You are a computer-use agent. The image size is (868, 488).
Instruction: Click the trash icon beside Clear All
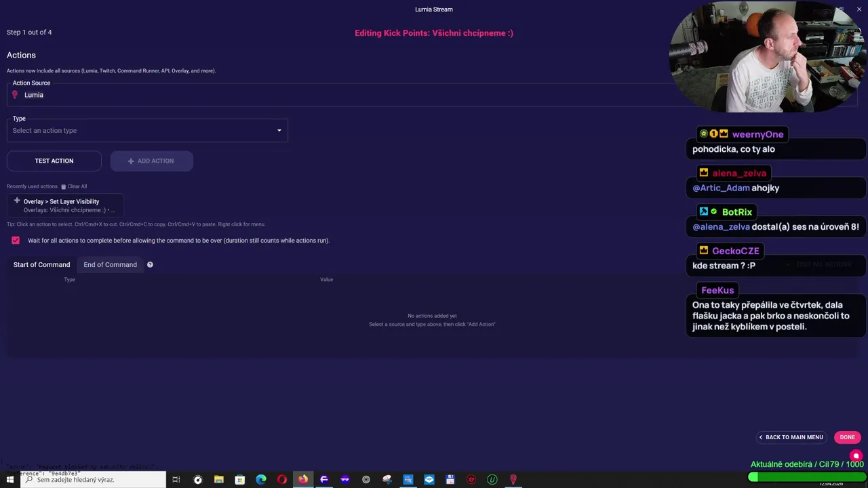pyautogui.click(x=64, y=186)
